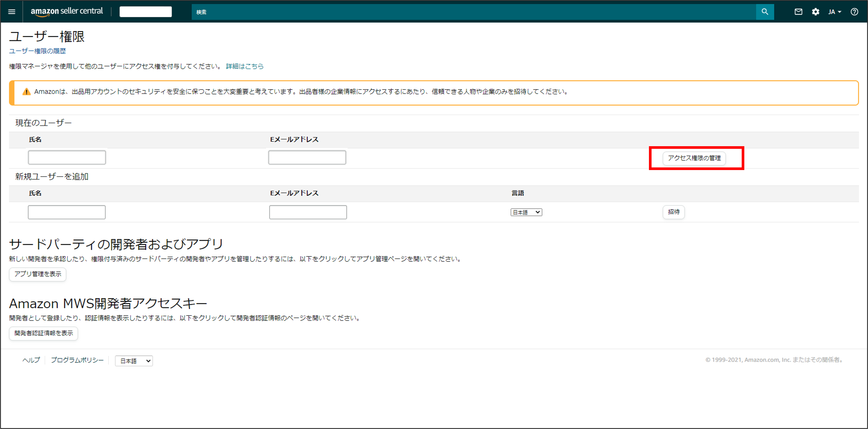The width and height of the screenshot is (868, 429).
Task: Open the footer 日本語 language dropdown
Action: [134, 361]
